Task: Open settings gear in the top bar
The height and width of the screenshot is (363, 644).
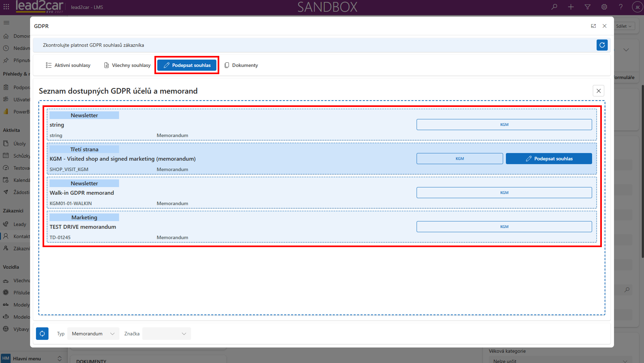Action: (604, 7)
